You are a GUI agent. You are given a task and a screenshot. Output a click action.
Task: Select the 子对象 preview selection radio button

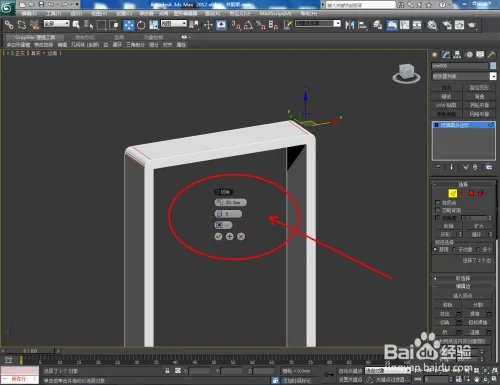point(454,249)
